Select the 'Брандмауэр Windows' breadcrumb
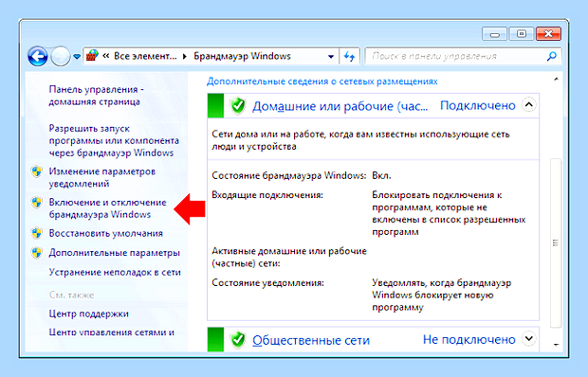The height and width of the screenshot is (377, 588). point(242,56)
